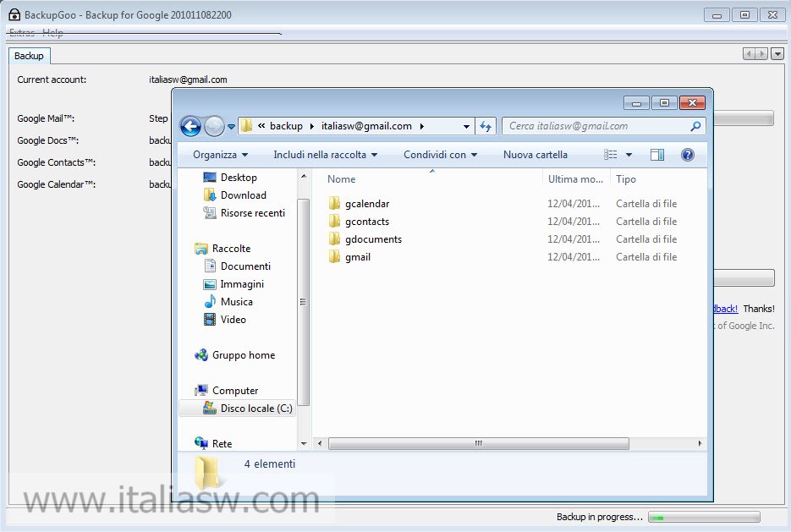
Task: Click the file list scroll right arrow
Action: [700, 444]
